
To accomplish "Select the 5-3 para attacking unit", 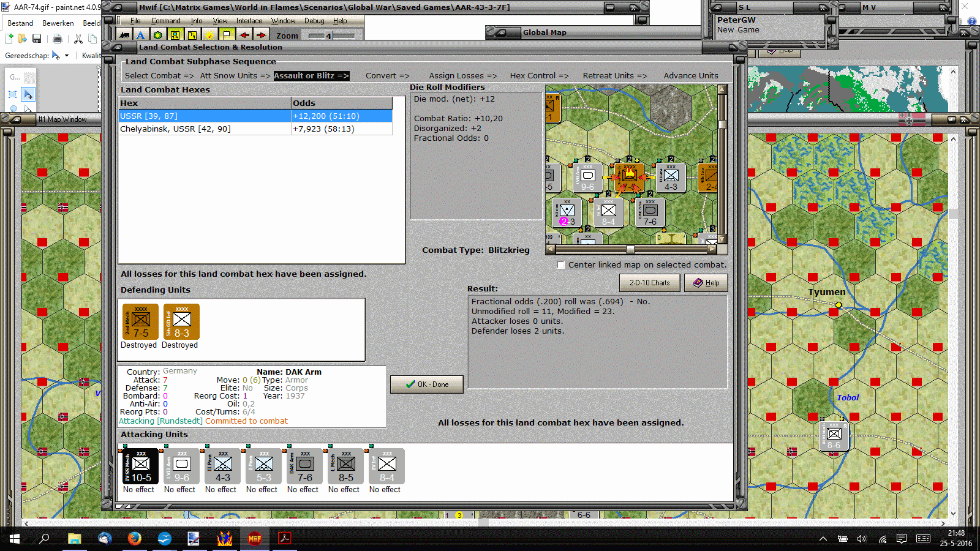I will pos(263,466).
